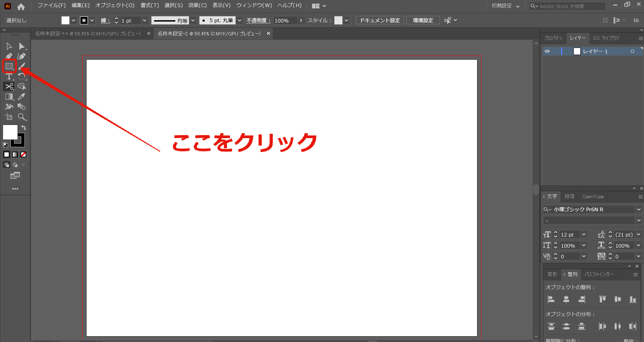Click the Home icon
Image resolution: width=644 pixels, height=342 pixels.
(21, 6)
